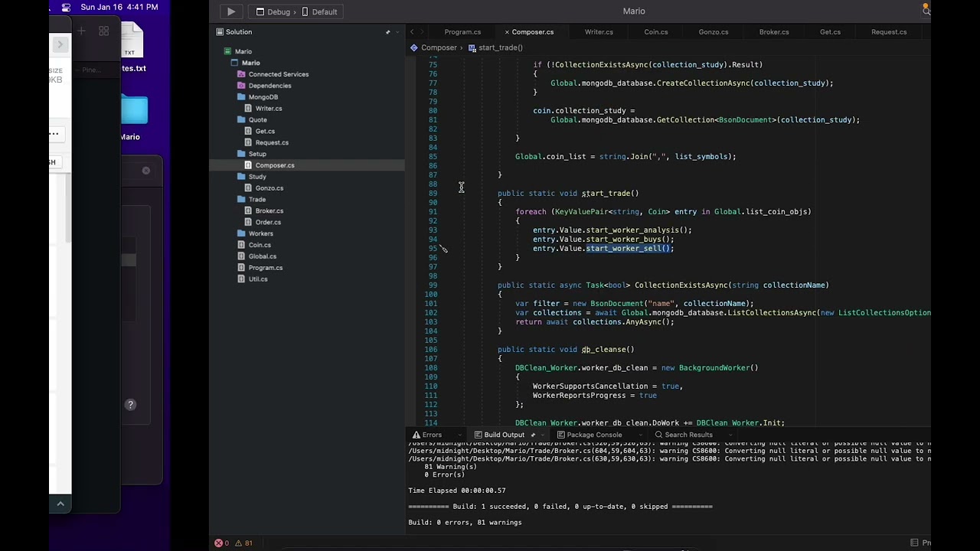This screenshot has height=551, width=980.
Task: Open the Solution panel options chevron
Action: 398,32
